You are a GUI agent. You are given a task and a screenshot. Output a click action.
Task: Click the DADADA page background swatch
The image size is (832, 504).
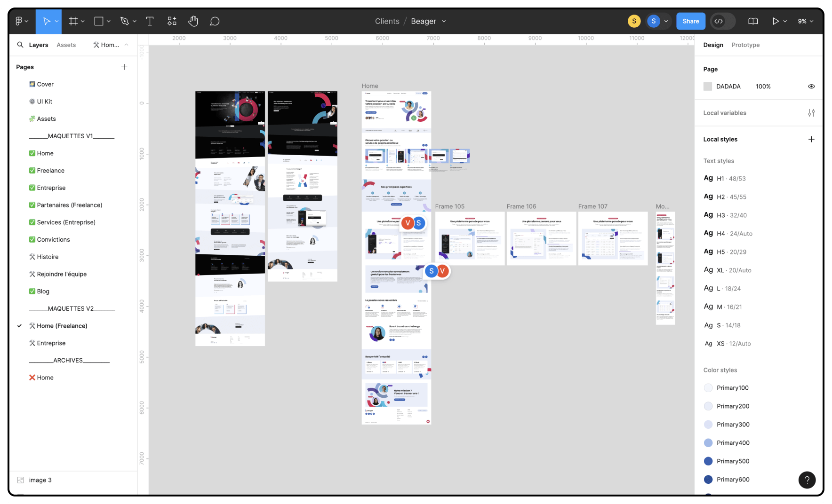[x=708, y=87]
